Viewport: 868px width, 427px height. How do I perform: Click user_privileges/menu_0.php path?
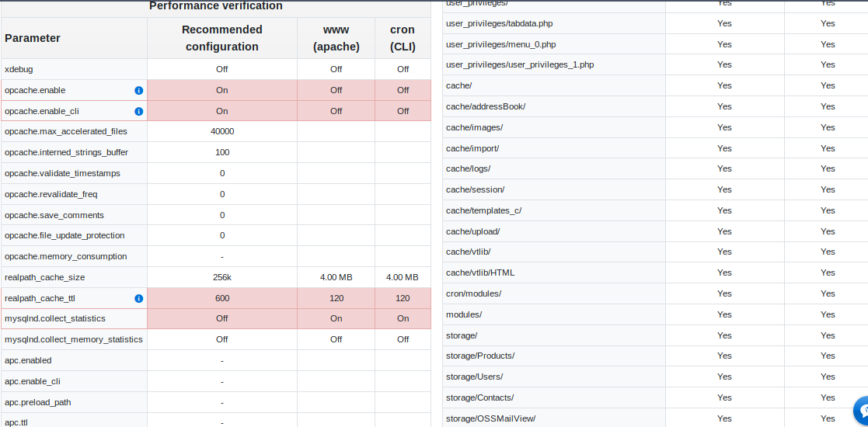tap(501, 44)
